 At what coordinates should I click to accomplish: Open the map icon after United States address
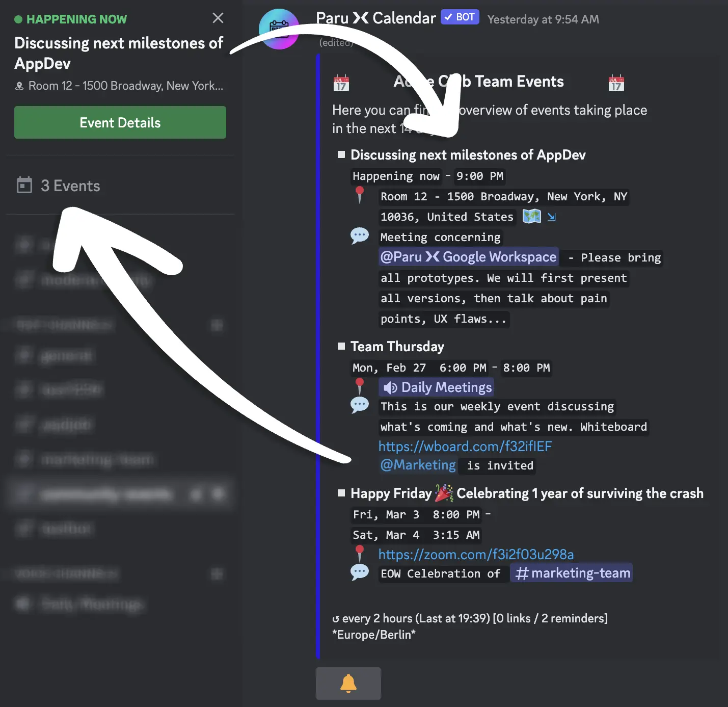[x=531, y=217]
